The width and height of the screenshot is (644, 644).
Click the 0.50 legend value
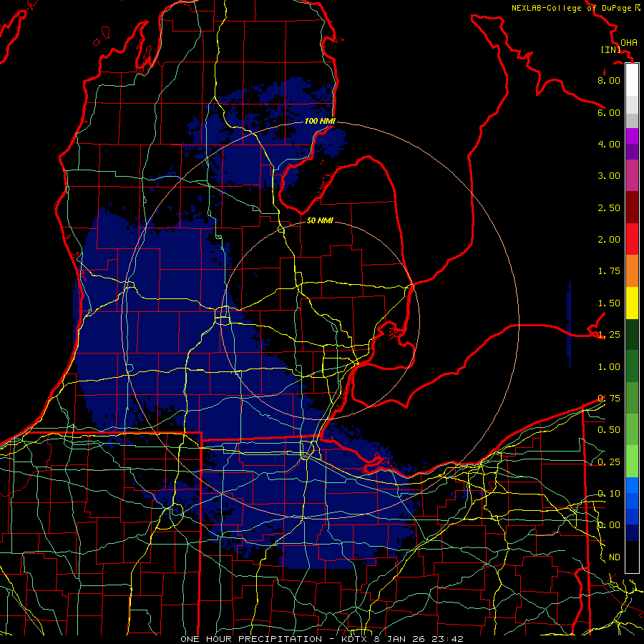coord(609,430)
